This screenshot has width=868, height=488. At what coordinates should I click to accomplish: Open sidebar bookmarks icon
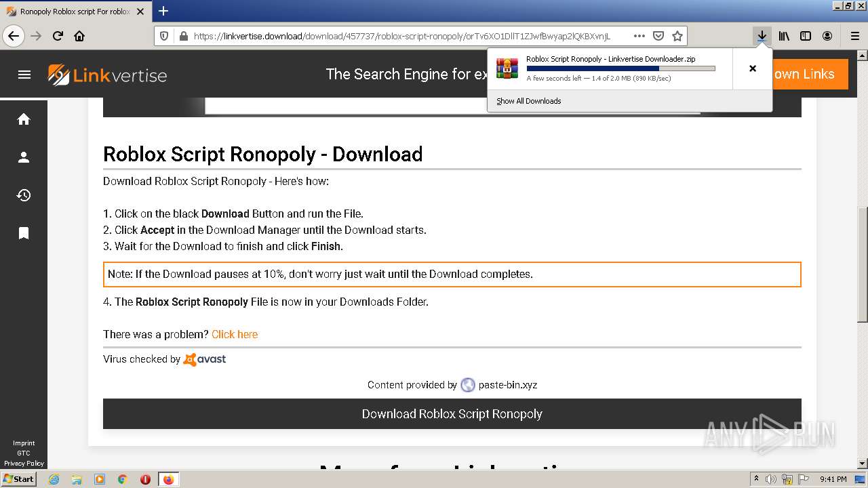click(x=24, y=233)
